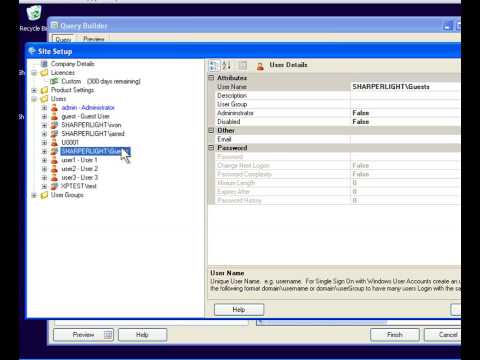480x360 pixels.
Task: Click the Password Complexity property row
Action: (x=338, y=174)
